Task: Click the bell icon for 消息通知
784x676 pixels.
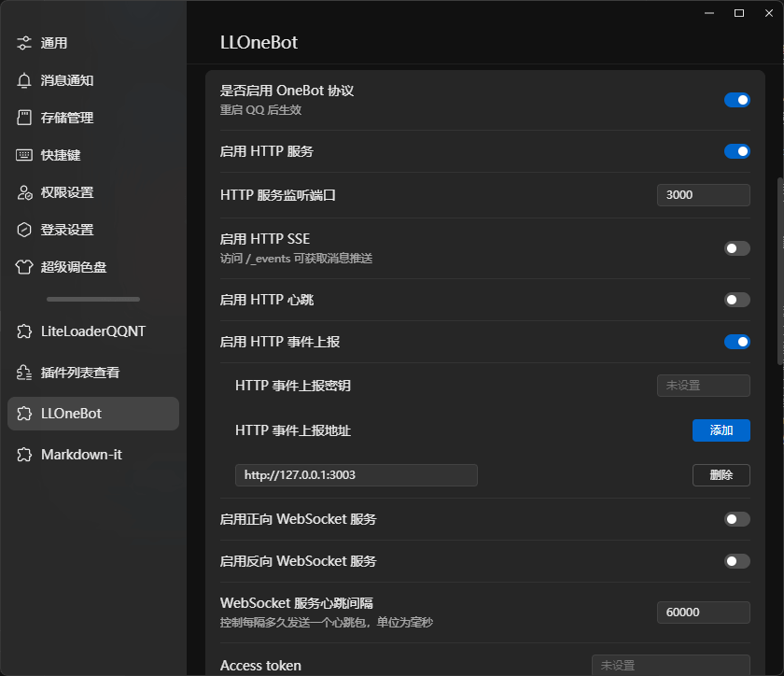Action: click(x=24, y=80)
